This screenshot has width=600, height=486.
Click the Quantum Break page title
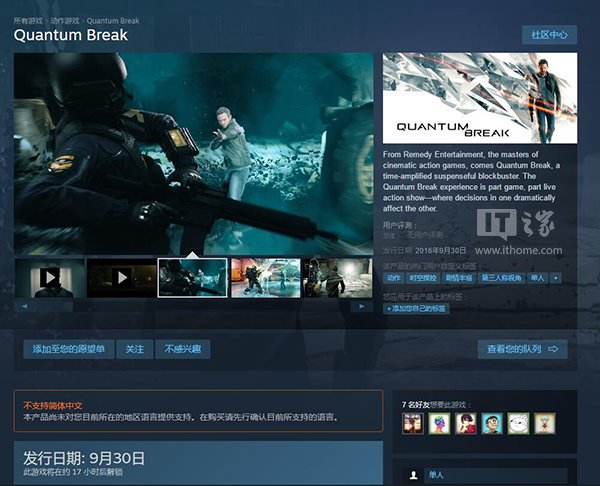(x=71, y=35)
